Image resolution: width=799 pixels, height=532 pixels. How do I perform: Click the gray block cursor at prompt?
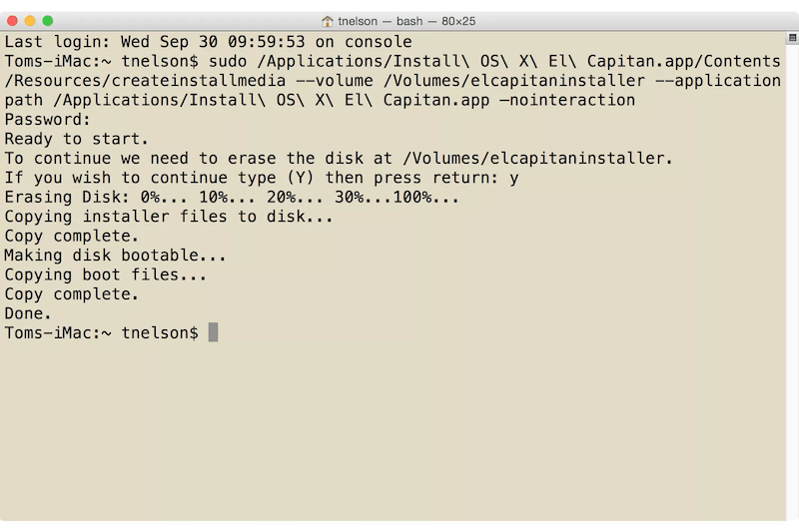pyautogui.click(x=213, y=332)
